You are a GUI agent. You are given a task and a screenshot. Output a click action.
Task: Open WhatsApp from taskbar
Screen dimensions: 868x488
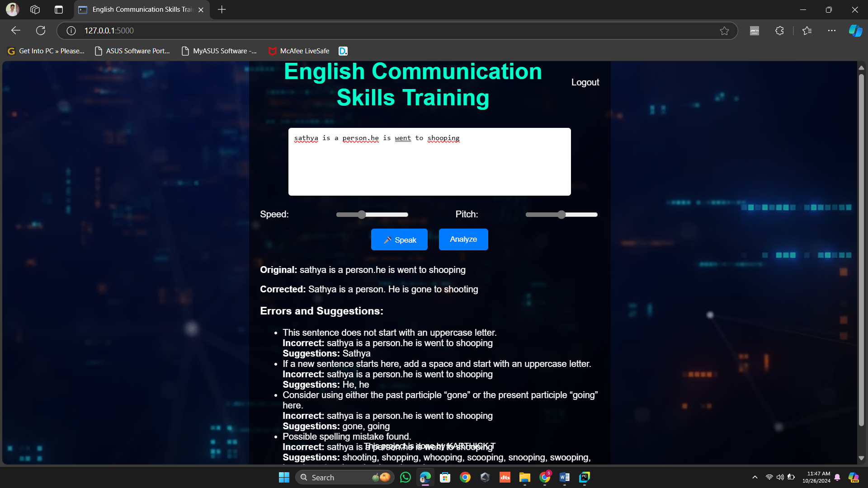click(406, 477)
